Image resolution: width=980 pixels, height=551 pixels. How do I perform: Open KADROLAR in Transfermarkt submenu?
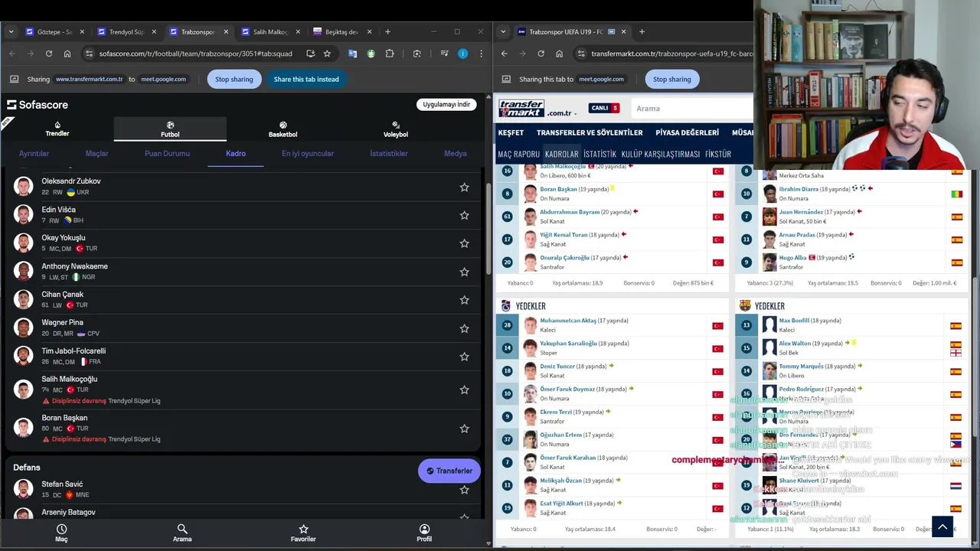561,155
